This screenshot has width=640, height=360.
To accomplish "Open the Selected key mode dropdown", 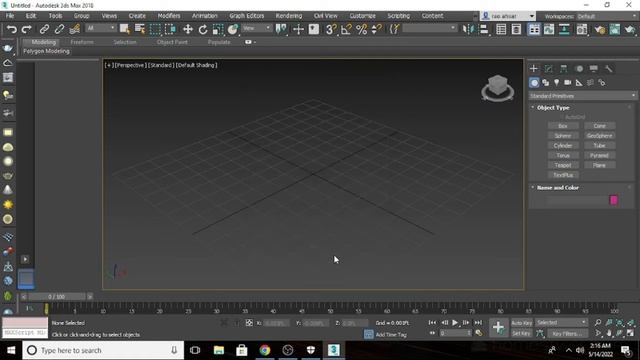I will [561, 322].
